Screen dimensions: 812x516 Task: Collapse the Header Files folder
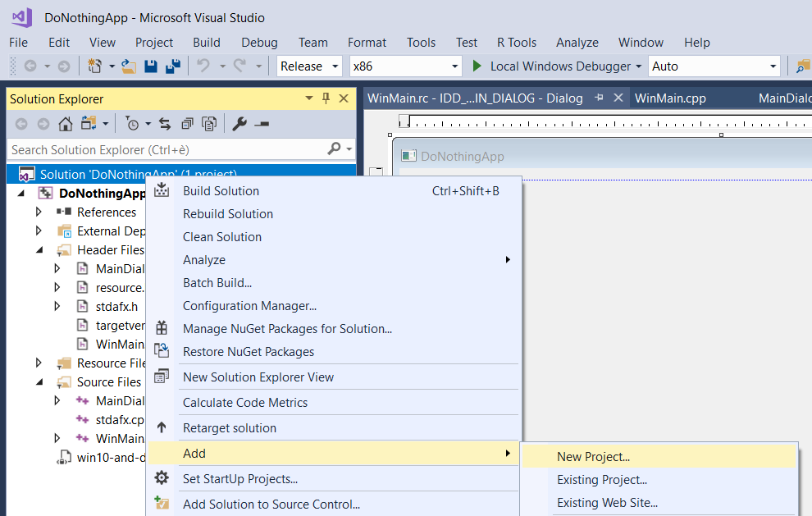tap(40, 249)
